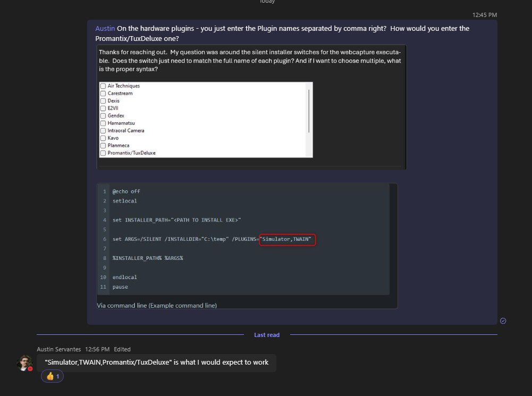This screenshot has width=532, height=396.
Task: Click the plugin list scrollbar thumb
Action: pyautogui.click(x=309, y=111)
